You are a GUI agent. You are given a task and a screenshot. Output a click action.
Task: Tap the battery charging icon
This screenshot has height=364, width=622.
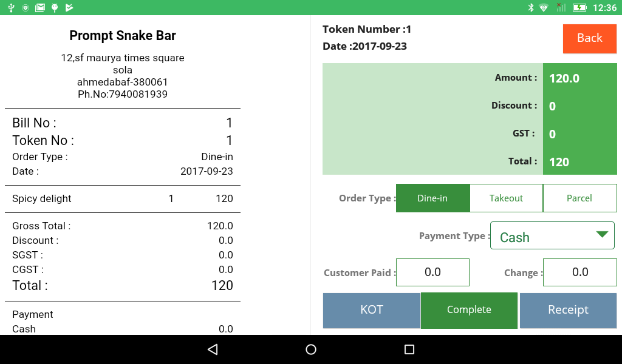(x=579, y=7)
